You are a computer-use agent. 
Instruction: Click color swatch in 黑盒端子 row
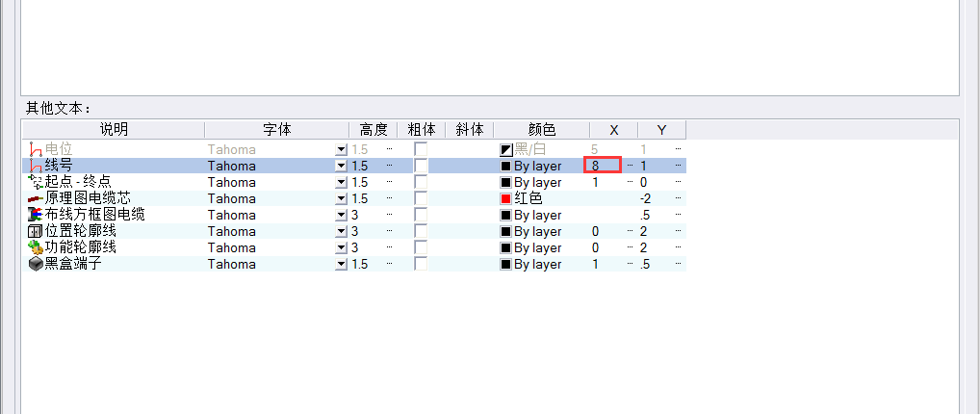[x=505, y=265]
